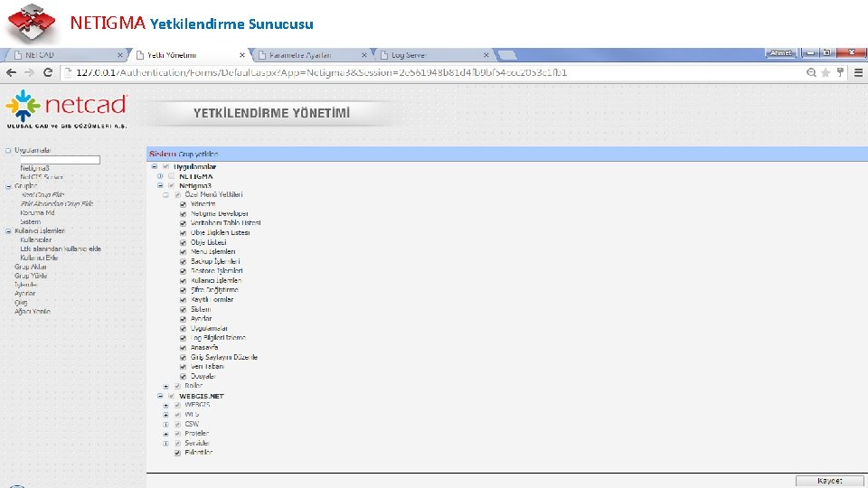The image size is (868, 488).
Task: Open NetGIS Server in the sidebar
Action: tap(42, 177)
